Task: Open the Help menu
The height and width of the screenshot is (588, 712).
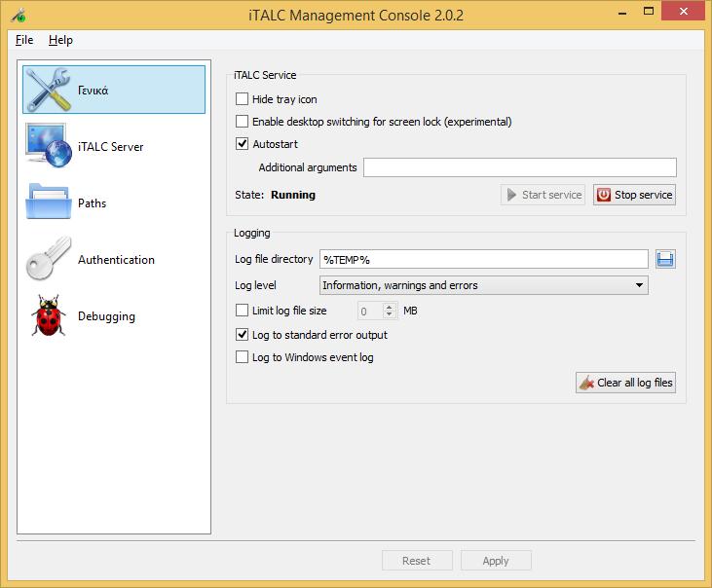Action: click(60, 40)
